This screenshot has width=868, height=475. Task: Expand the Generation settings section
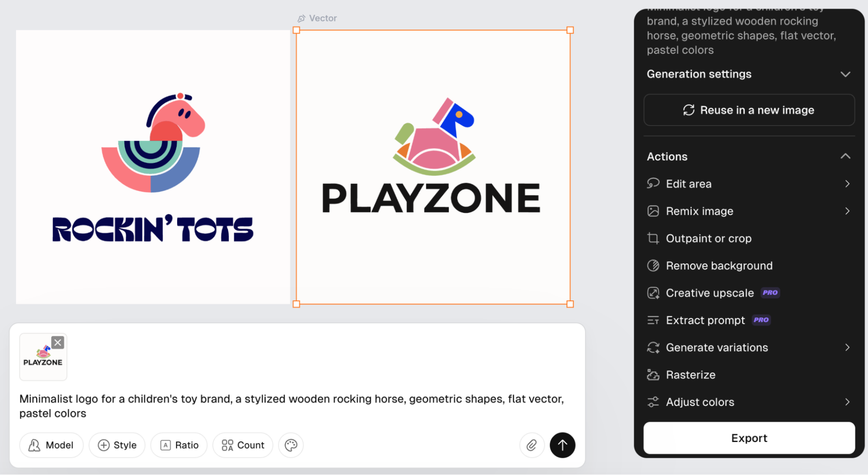(x=749, y=74)
